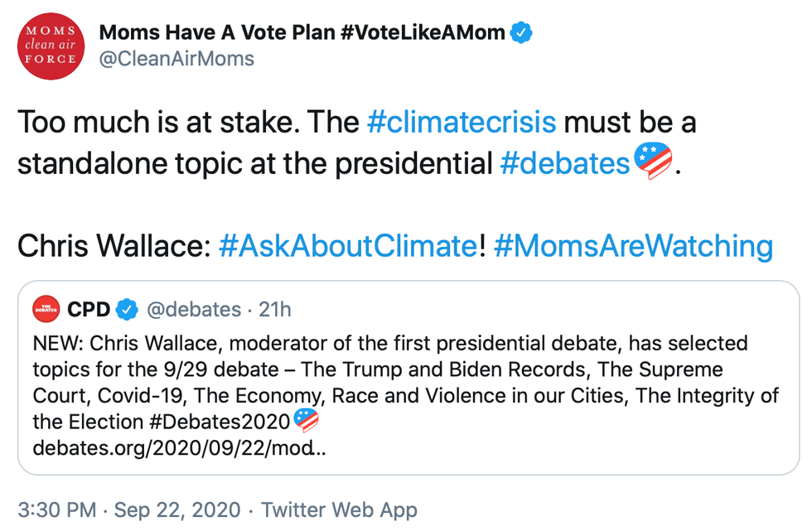Open the #climatecrisis hashtag
The height and width of the screenshot is (531, 812).
461,123
